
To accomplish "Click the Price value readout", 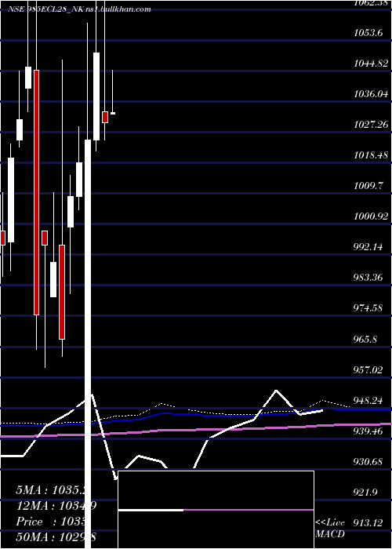I will (51, 522).
